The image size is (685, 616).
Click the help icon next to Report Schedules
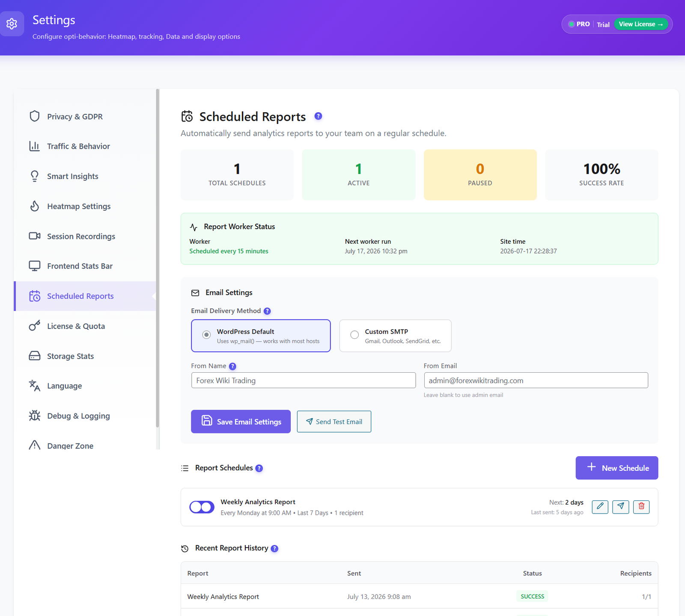(259, 468)
